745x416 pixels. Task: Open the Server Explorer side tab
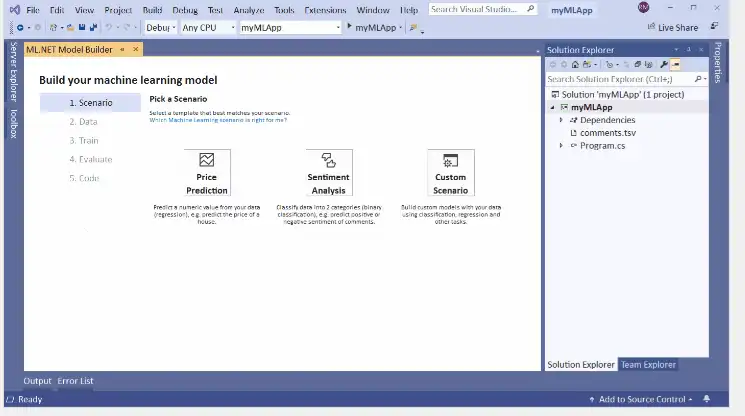point(13,72)
